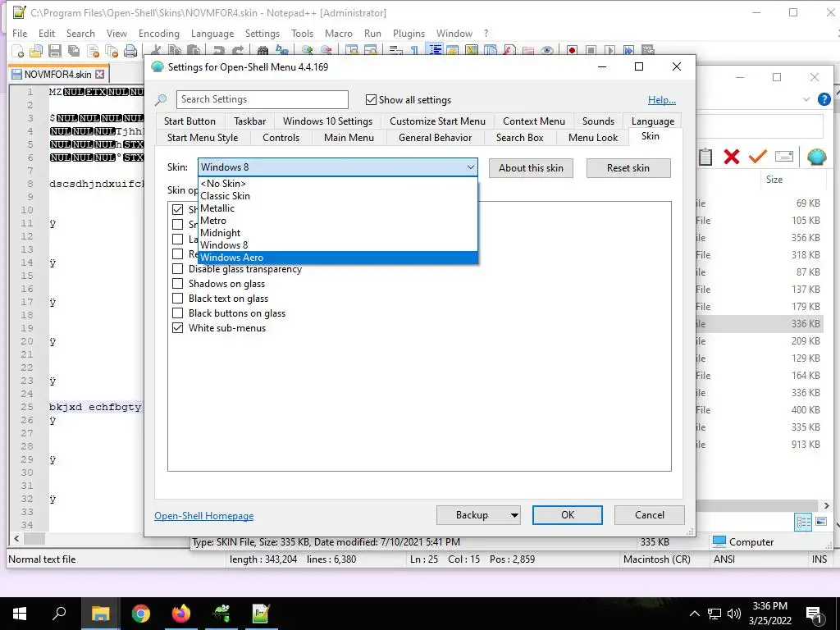Click the Save All icon in Notepad++ toolbar
The image size is (840, 630).
pyautogui.click(x=74, y=51)
